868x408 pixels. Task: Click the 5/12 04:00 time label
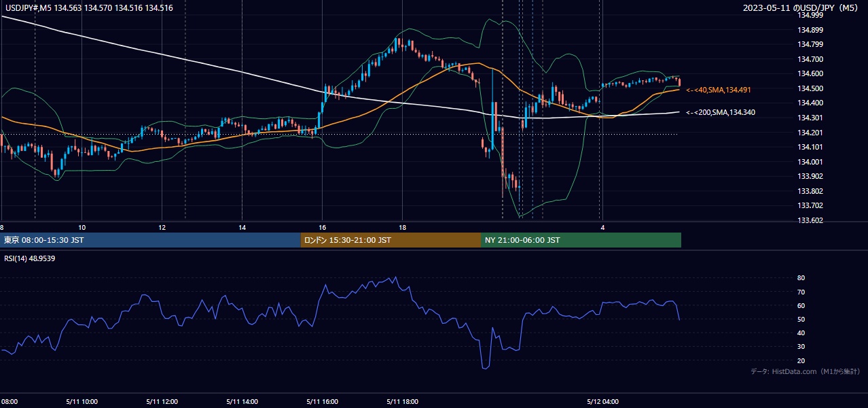tap(602, 401)
